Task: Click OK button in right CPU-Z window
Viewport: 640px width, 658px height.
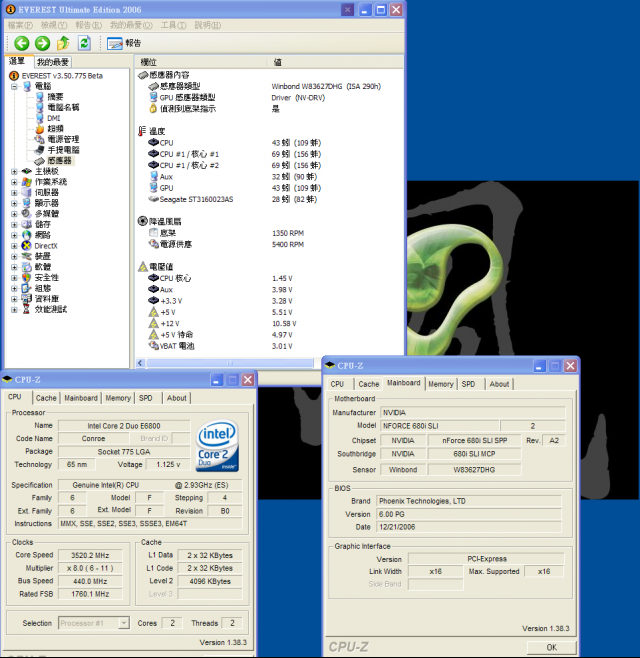Action: 551,647
